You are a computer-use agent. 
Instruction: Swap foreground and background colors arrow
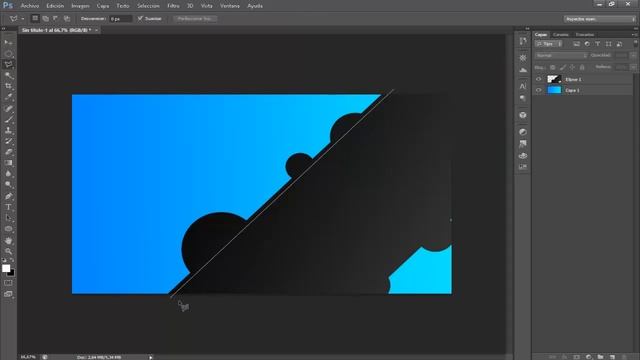(x=12, y=260)
